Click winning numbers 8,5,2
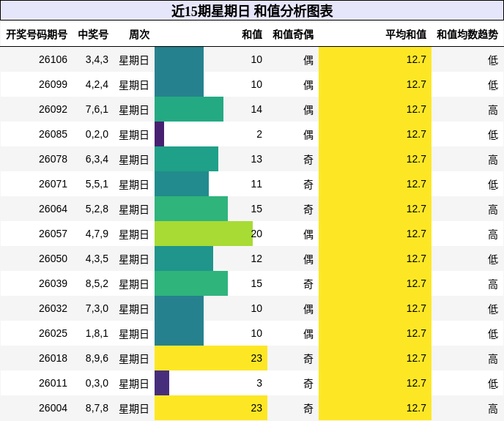The width and height of the screenshot is (504, 421). coord(97,284)
